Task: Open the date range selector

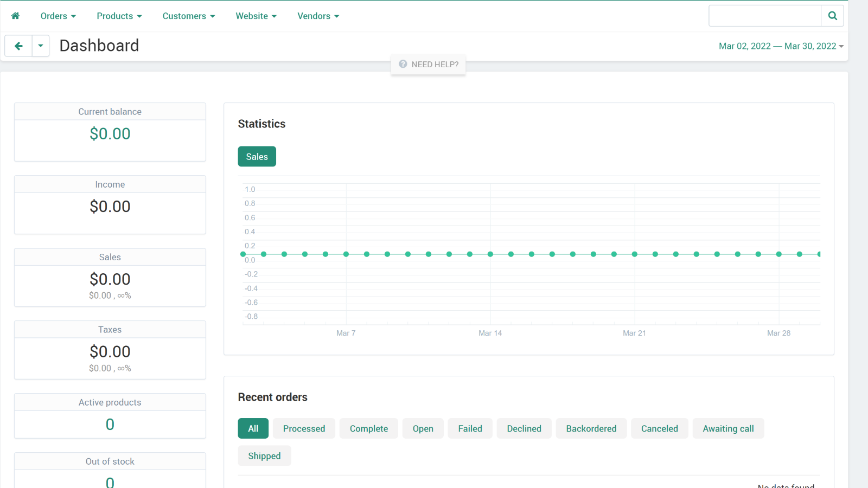Action: (x=781, y=46)
